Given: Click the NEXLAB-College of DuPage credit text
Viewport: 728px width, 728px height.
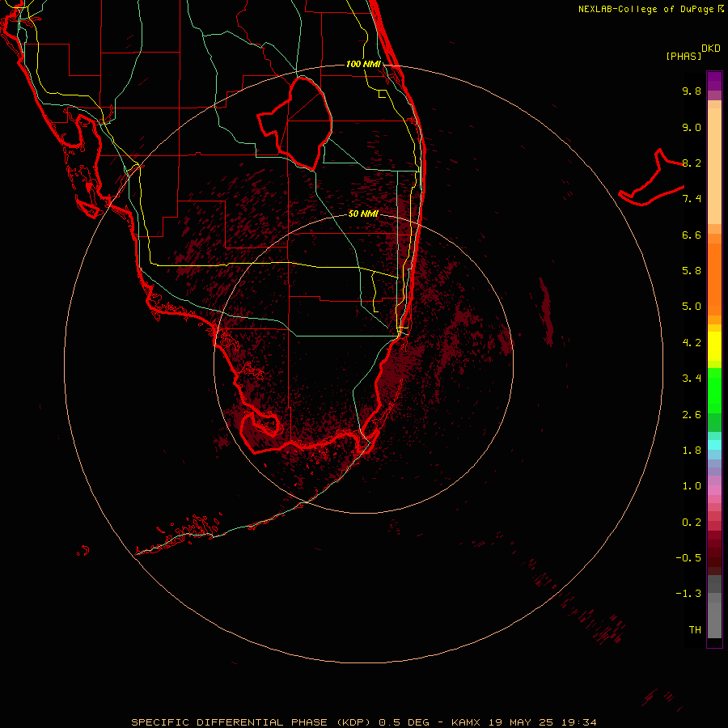Looking at the screenshot, I should pos(650,9).
